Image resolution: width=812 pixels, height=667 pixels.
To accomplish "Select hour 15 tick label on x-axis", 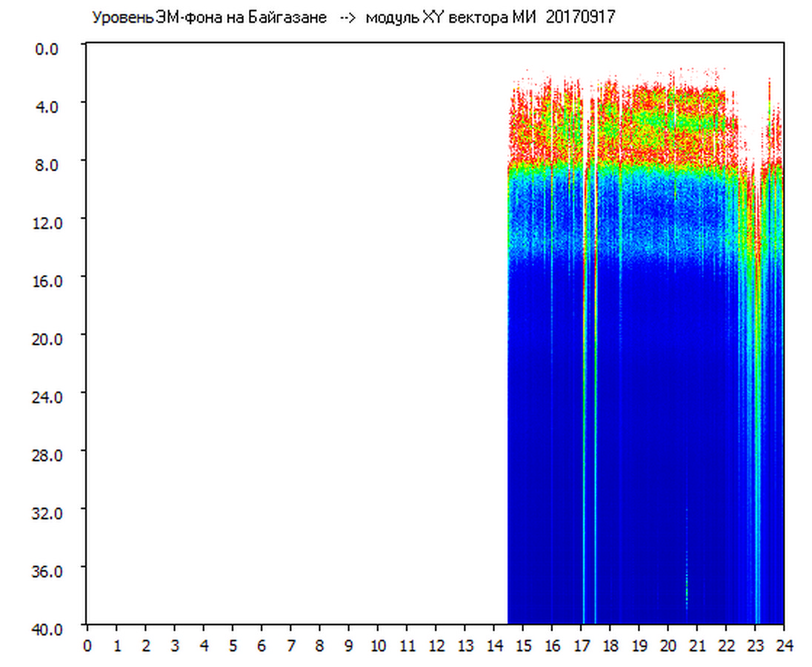I will [523, 646].
